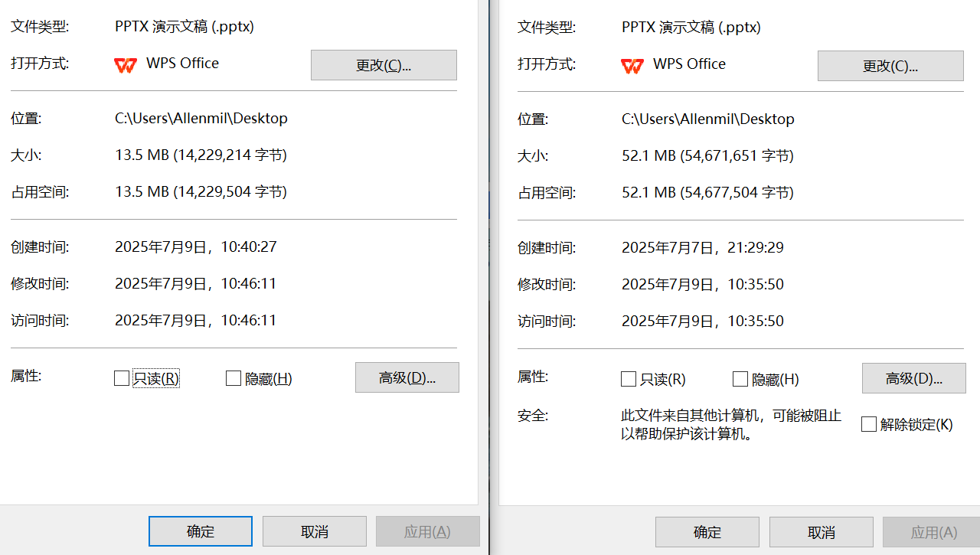980x555 pixels.
Task: Cancel the 52.1 MB file dialog with 取消
Action: 822,532
